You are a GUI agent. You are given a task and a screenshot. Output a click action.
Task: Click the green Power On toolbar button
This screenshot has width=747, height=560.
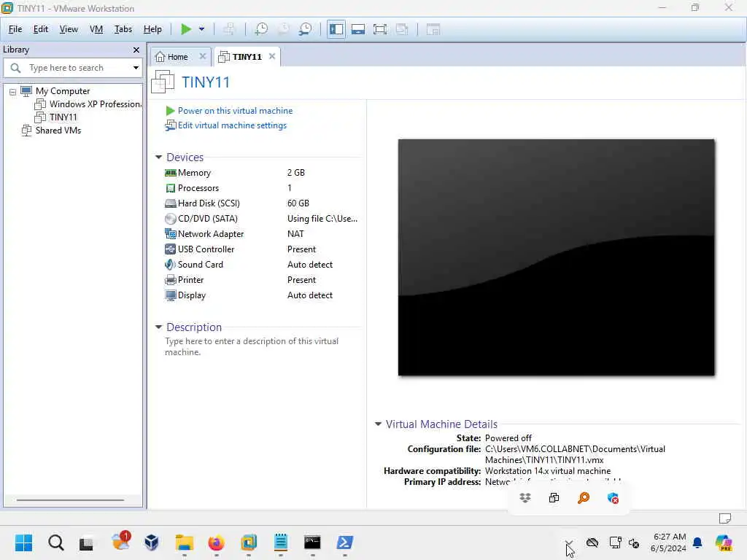[186, 29]
